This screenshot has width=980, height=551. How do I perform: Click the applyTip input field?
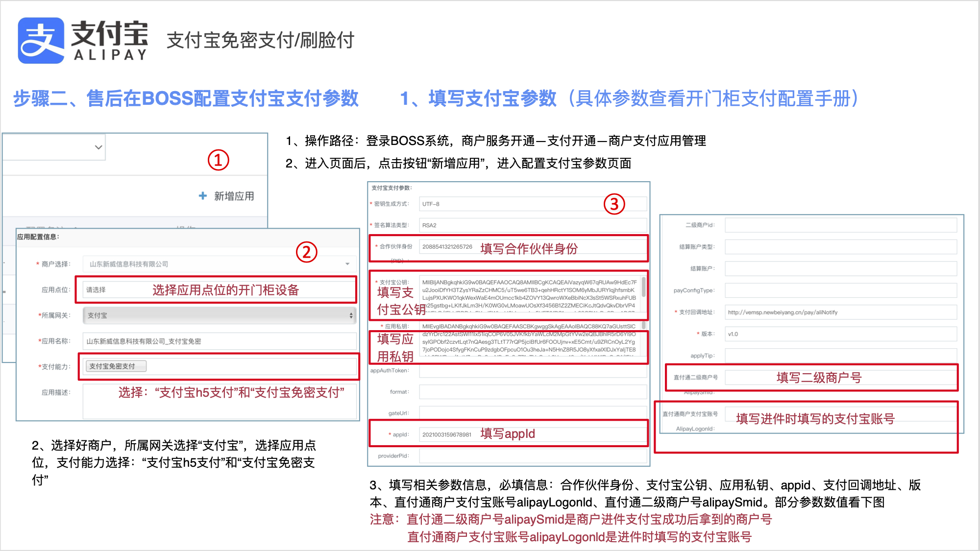[x=841, y=356]
